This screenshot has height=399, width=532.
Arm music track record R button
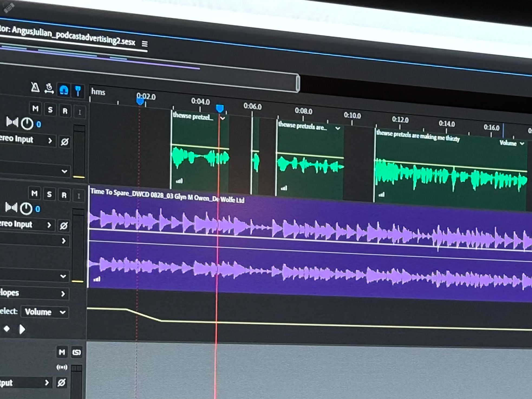click(x=64, y=195)
